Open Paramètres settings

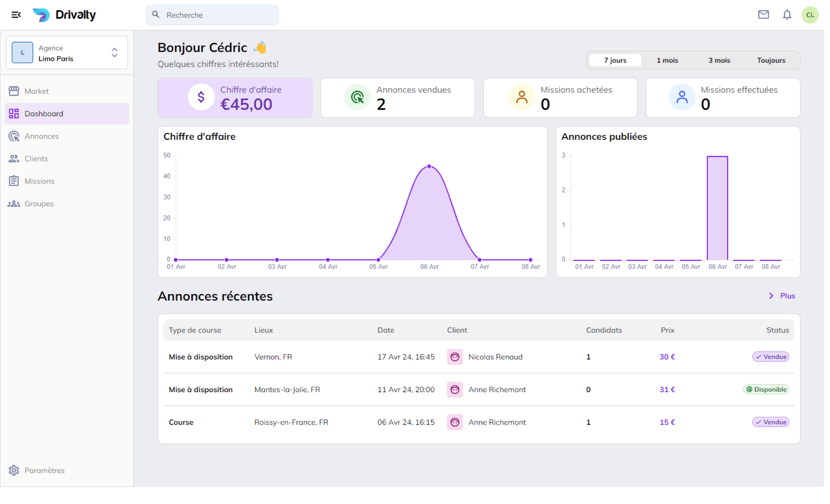click(67, 470)
